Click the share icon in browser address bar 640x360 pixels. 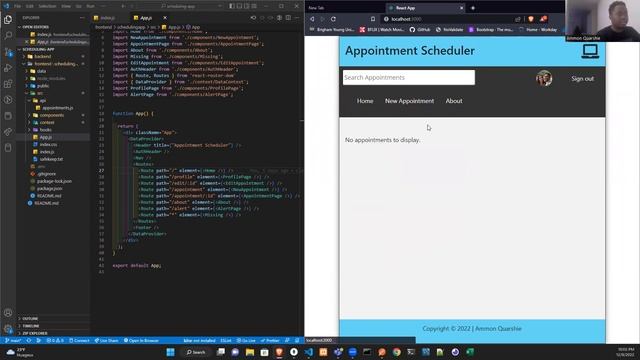[x=518, y=19]
